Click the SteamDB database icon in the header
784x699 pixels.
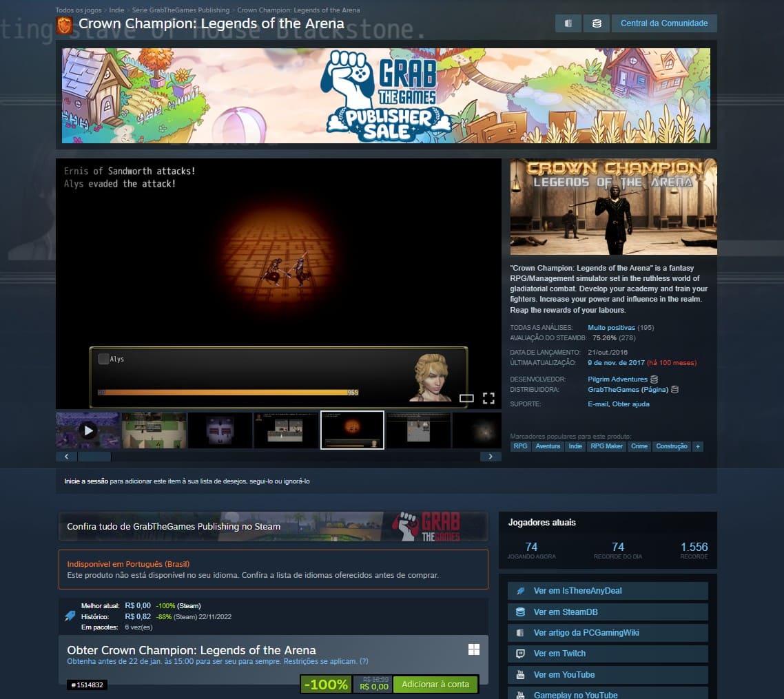point(596,23)
